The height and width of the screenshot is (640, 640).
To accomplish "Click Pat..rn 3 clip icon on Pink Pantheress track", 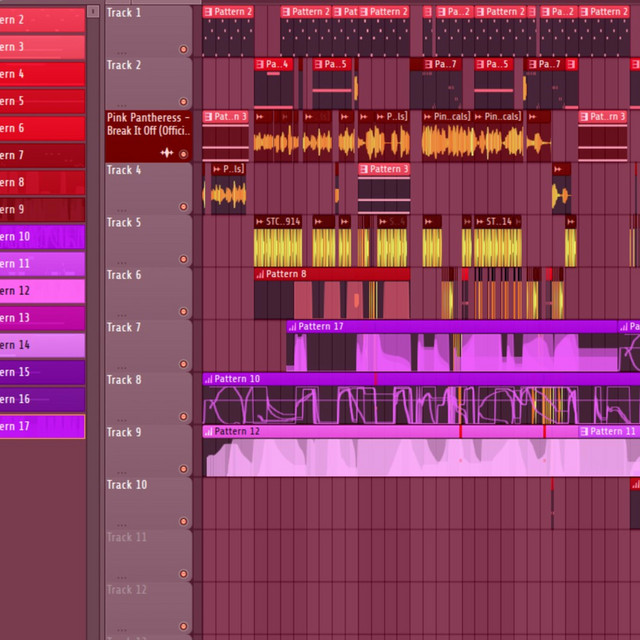I will (x=584, y=117).
